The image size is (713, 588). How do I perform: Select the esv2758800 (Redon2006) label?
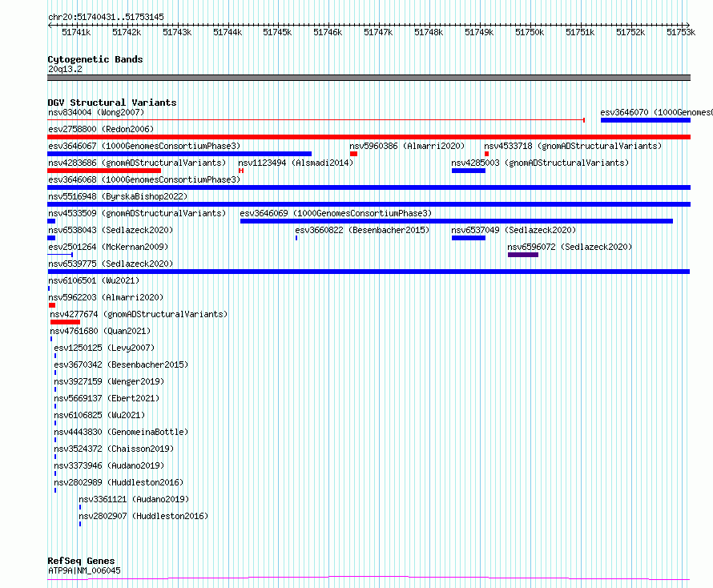tap(101, 129)
